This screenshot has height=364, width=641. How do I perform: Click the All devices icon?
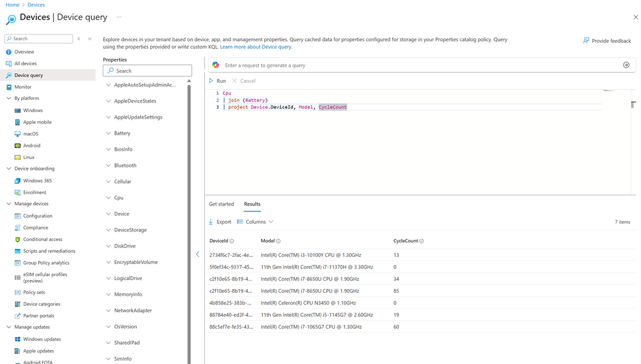tap(8, 63)
